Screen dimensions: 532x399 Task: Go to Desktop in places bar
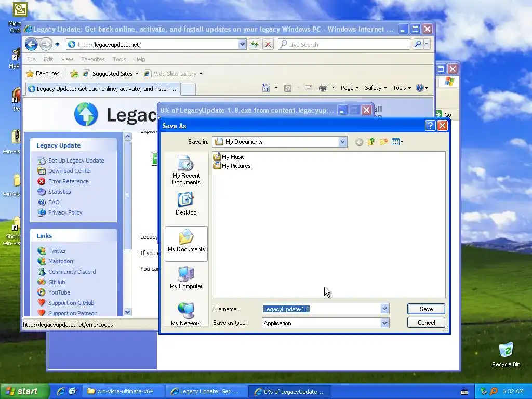(x=186, y=204)
